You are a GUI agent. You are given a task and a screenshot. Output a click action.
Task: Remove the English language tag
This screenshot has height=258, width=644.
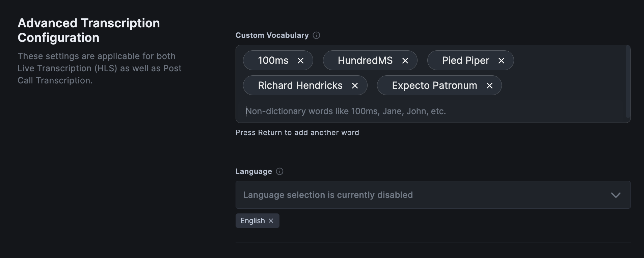point(271,221)
